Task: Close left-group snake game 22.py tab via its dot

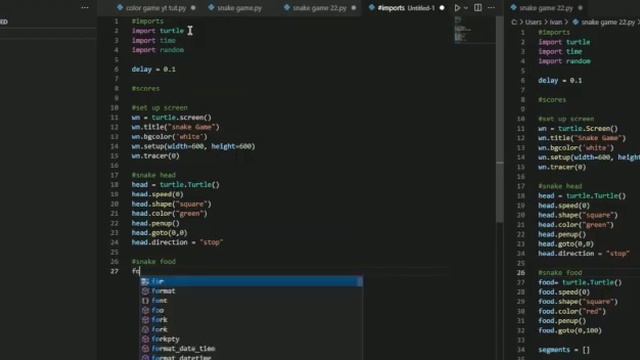Action: (353, 8)
